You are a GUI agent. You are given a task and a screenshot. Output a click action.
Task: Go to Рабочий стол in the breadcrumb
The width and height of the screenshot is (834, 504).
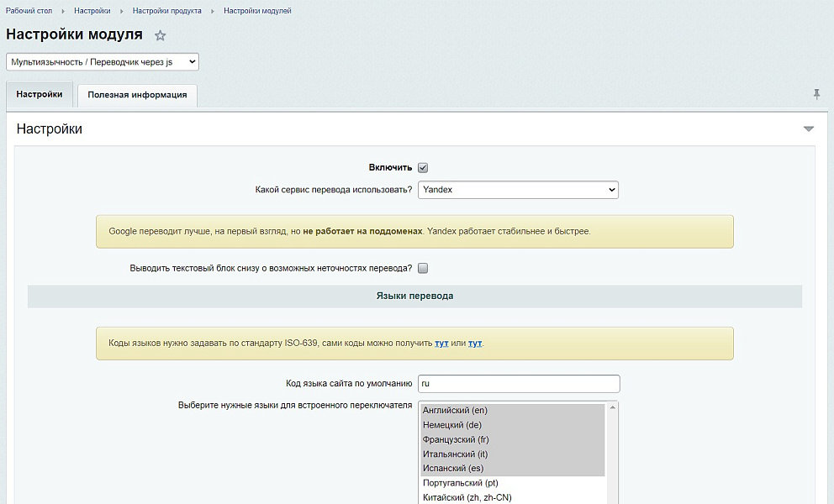click(29, 11)
